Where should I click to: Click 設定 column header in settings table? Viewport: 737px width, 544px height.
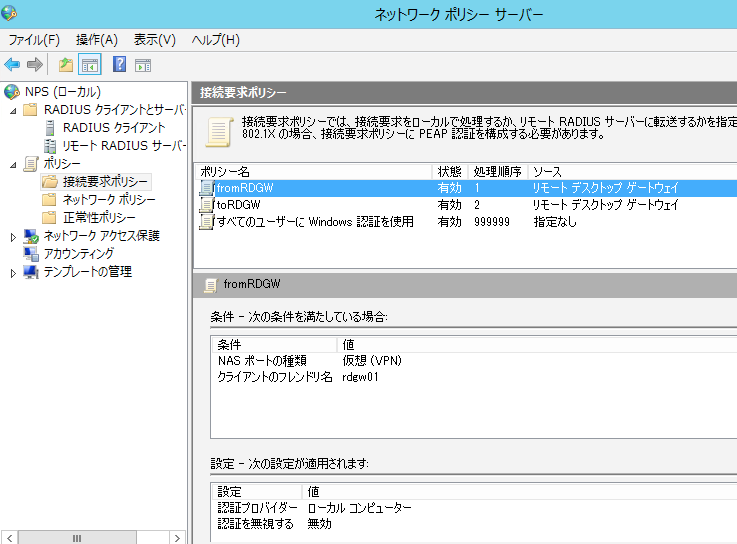point(257,492)
